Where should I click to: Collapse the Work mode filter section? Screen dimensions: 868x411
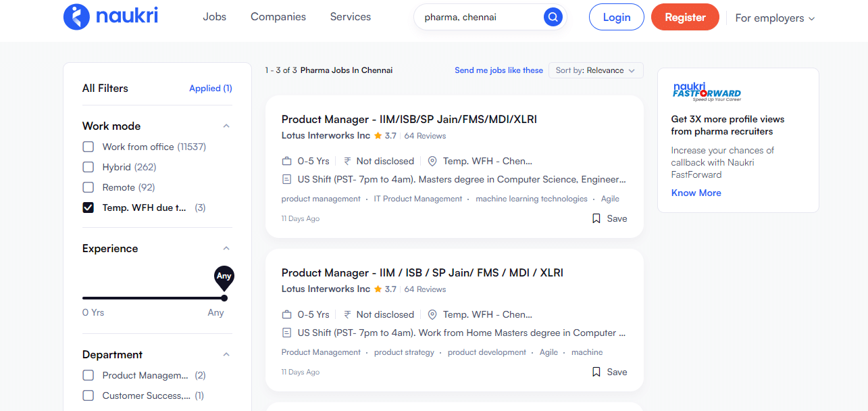click(226, 126)
